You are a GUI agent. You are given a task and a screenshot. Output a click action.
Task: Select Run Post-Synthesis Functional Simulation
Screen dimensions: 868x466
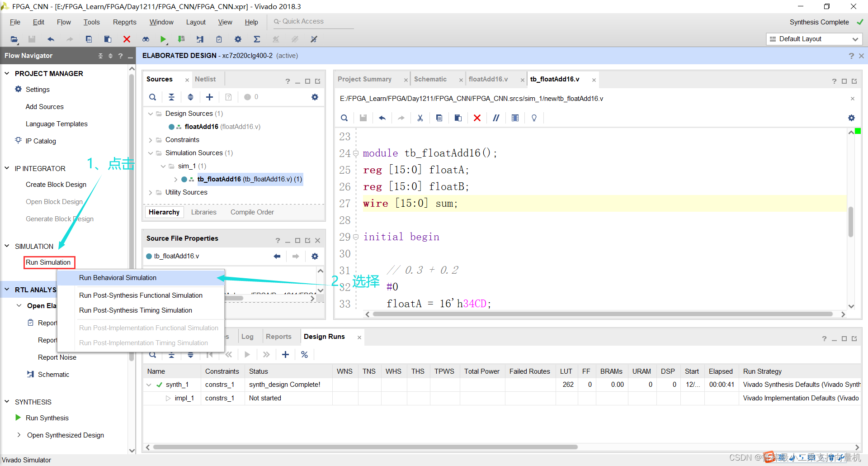(x=141, y=295)
